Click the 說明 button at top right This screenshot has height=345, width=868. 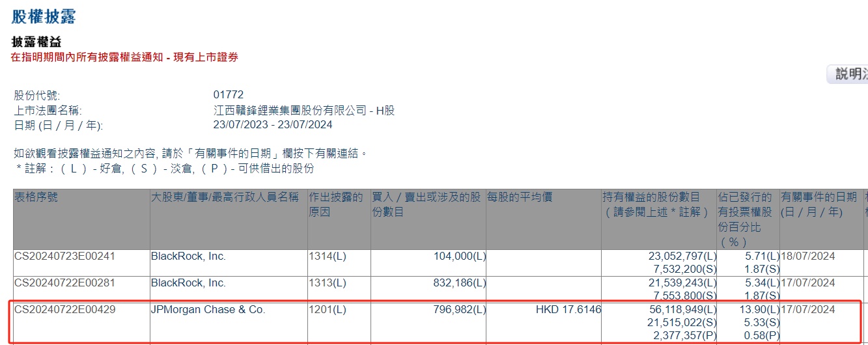pos(848,74)
